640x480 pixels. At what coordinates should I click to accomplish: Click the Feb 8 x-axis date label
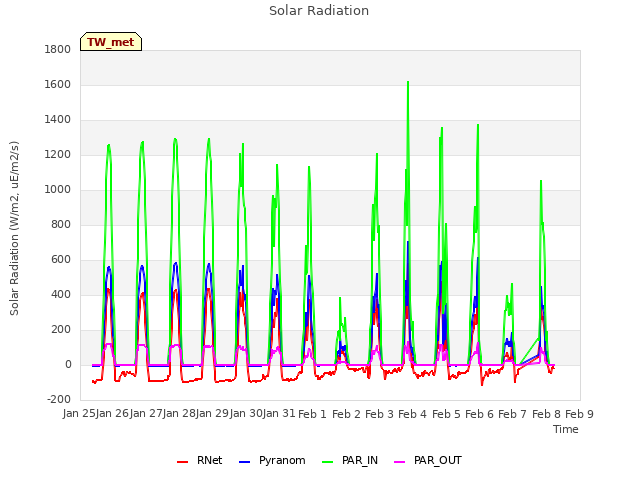tap(546, 414)
